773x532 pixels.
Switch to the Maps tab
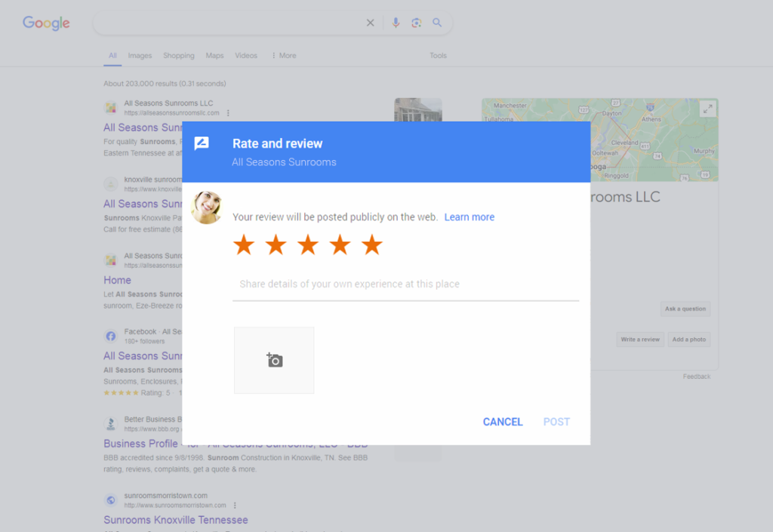point(214,56)
